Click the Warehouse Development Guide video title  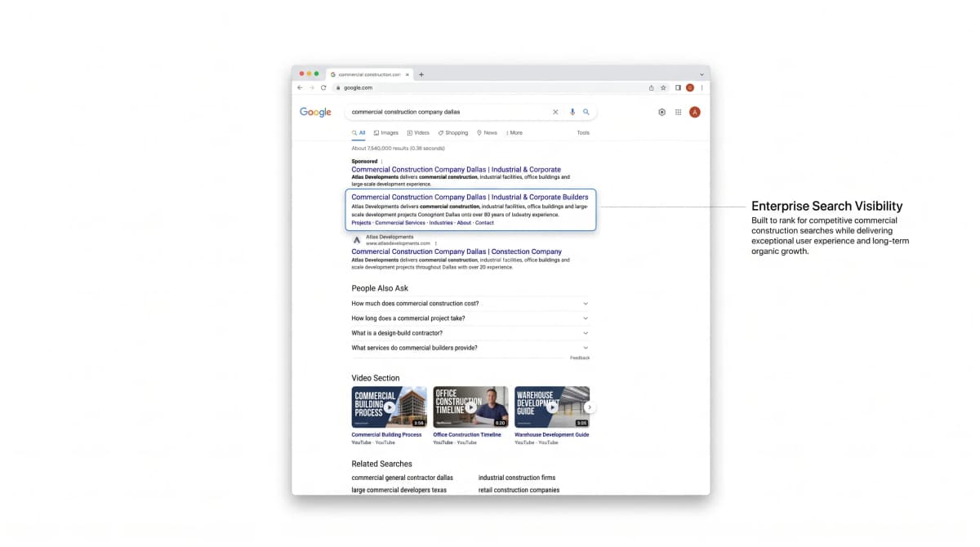click(551, 434)
